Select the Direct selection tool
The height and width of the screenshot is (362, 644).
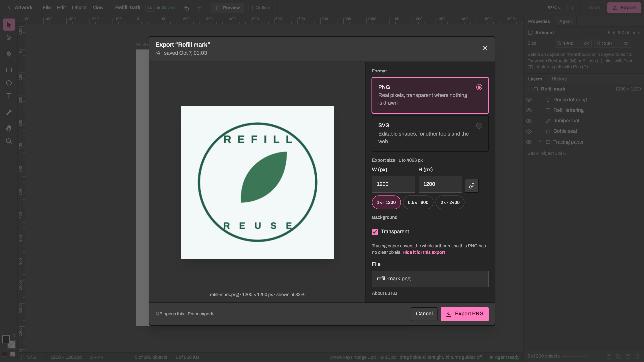coord(9,37)
